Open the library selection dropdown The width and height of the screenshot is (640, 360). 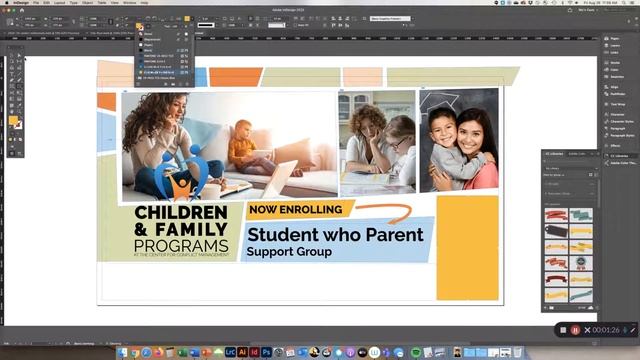[571, 168]
